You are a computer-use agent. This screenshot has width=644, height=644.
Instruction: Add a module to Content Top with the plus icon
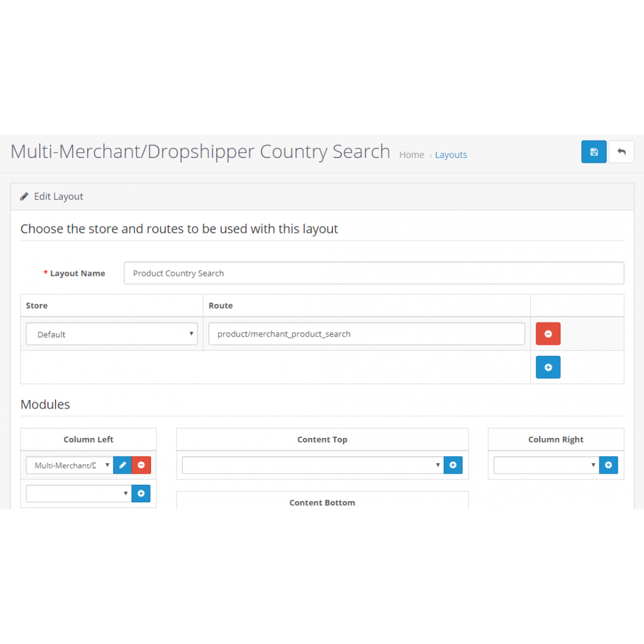pyautogui.click(x=453, y=465)
